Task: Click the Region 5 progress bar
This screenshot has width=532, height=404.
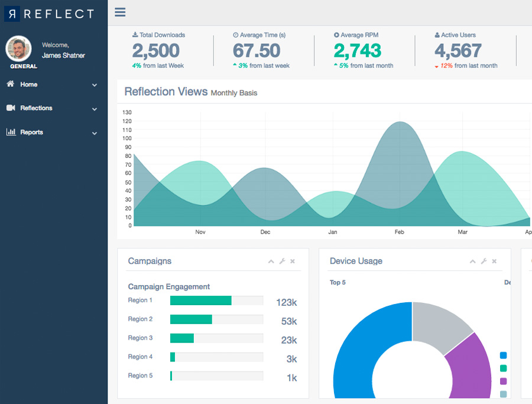Action: (x=216, y=376)
